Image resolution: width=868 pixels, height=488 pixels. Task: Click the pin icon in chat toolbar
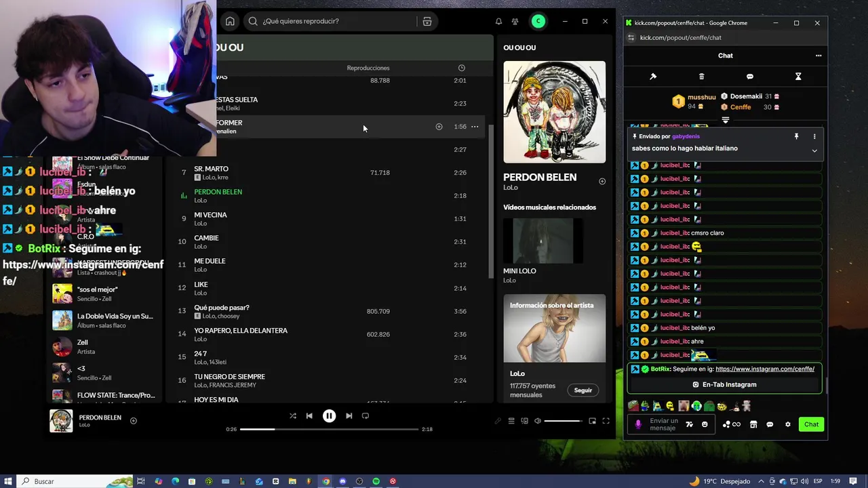(653, 77)
